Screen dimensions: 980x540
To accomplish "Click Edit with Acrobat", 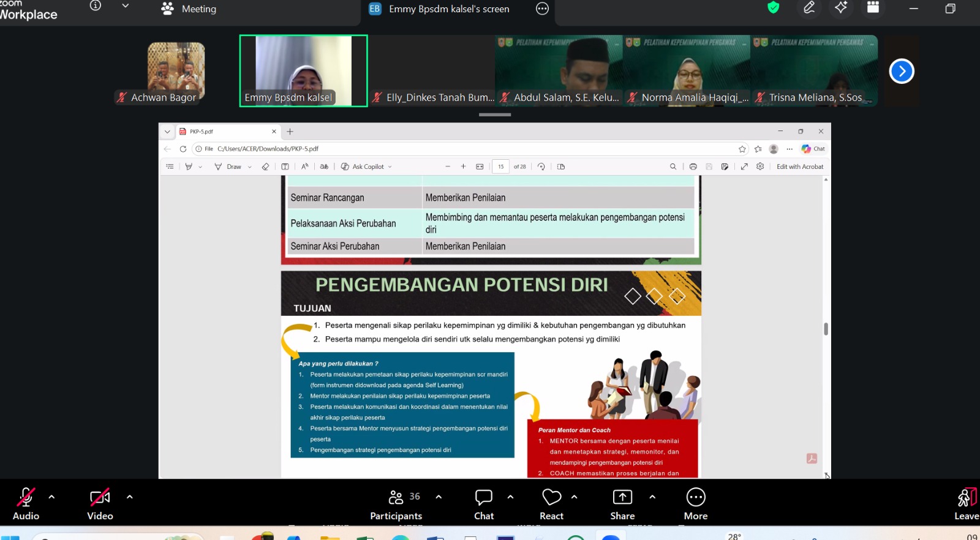I will tap(800, 167).
